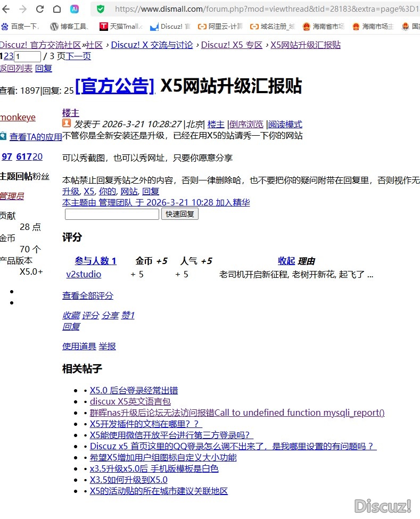Click 赞1 like link

pyautogui.click(x=128, y=316)
